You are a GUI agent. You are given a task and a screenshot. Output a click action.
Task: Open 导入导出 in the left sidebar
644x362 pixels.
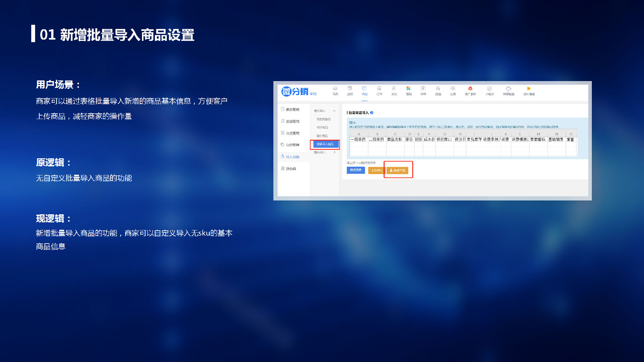(x=292, y=157)
